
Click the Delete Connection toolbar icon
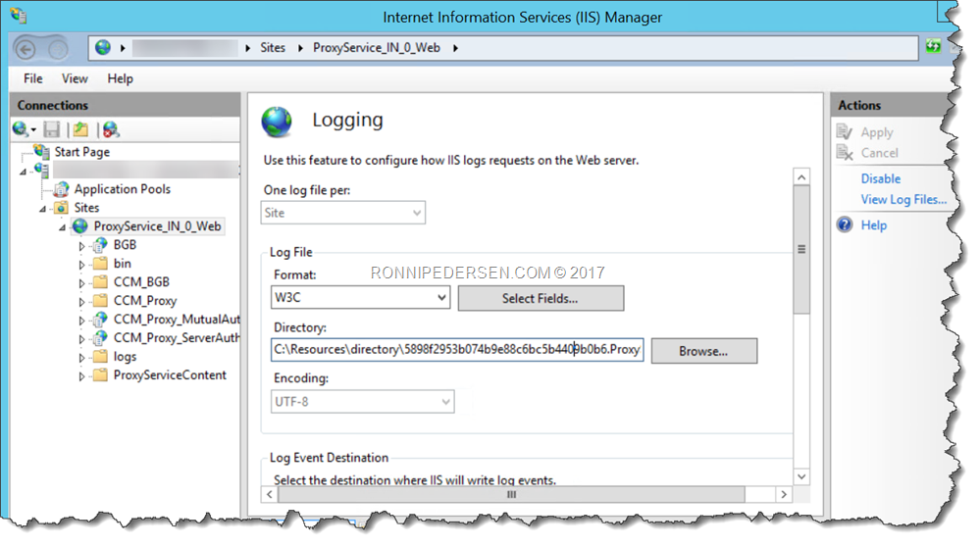(x=111, y=129)
